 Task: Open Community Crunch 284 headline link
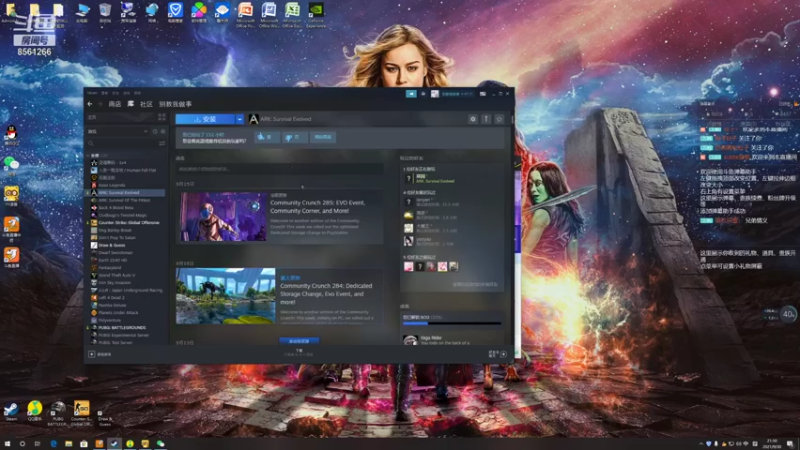point(326,294)
